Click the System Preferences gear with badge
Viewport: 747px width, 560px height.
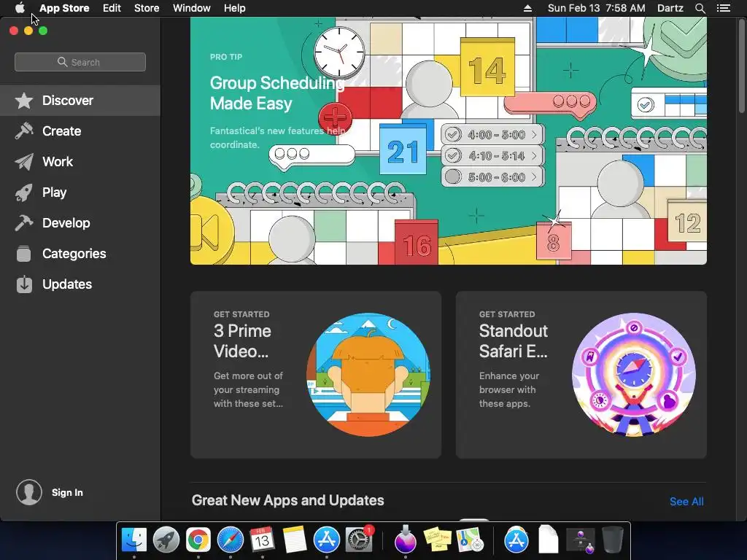tap(359, 540)
